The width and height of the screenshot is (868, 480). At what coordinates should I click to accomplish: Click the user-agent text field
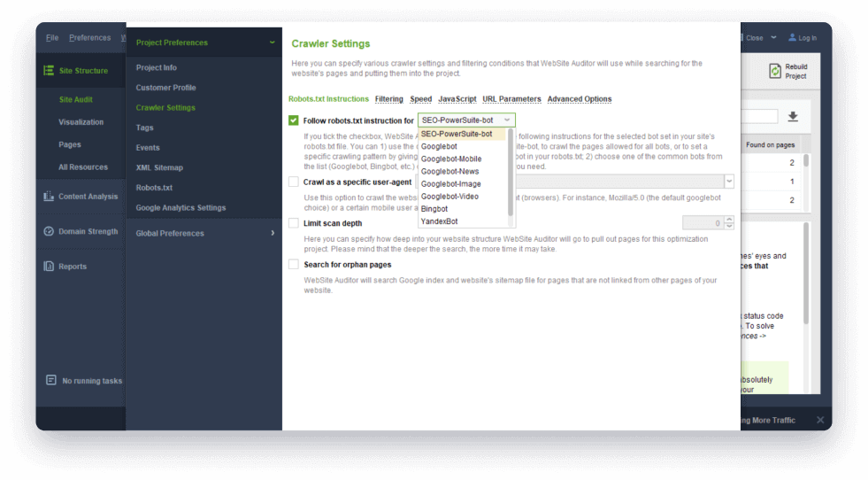569,182
